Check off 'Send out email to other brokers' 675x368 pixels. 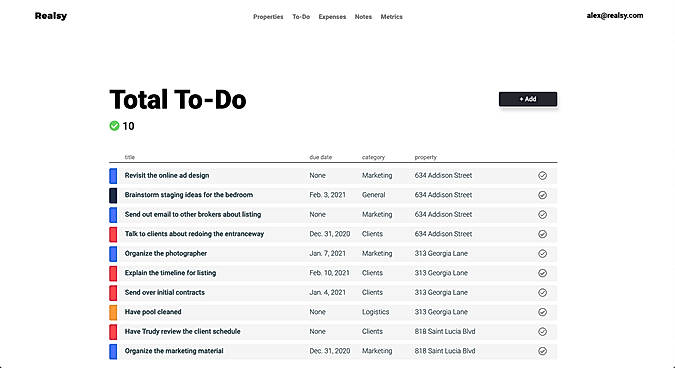[542, 214]
